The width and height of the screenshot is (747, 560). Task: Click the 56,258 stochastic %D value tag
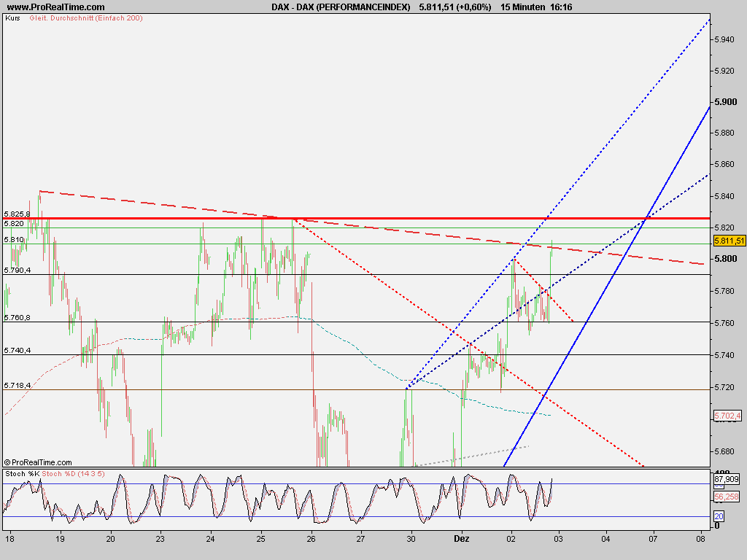(727, 497)
